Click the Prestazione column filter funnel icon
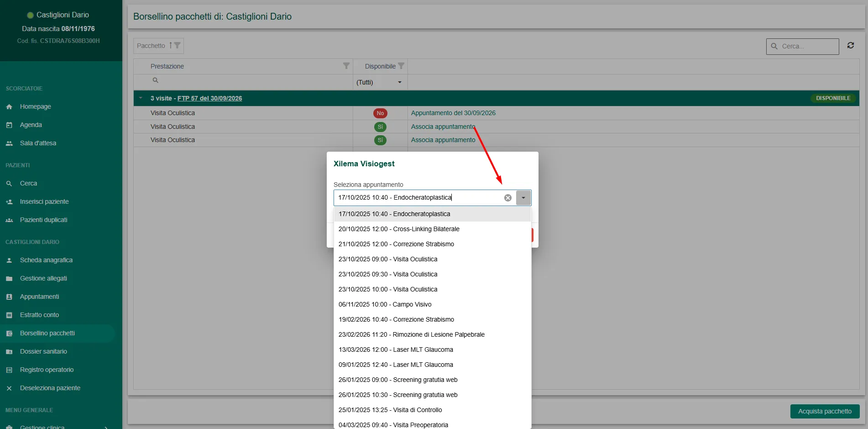Screen dimensions: 868x429 (346, 66)
